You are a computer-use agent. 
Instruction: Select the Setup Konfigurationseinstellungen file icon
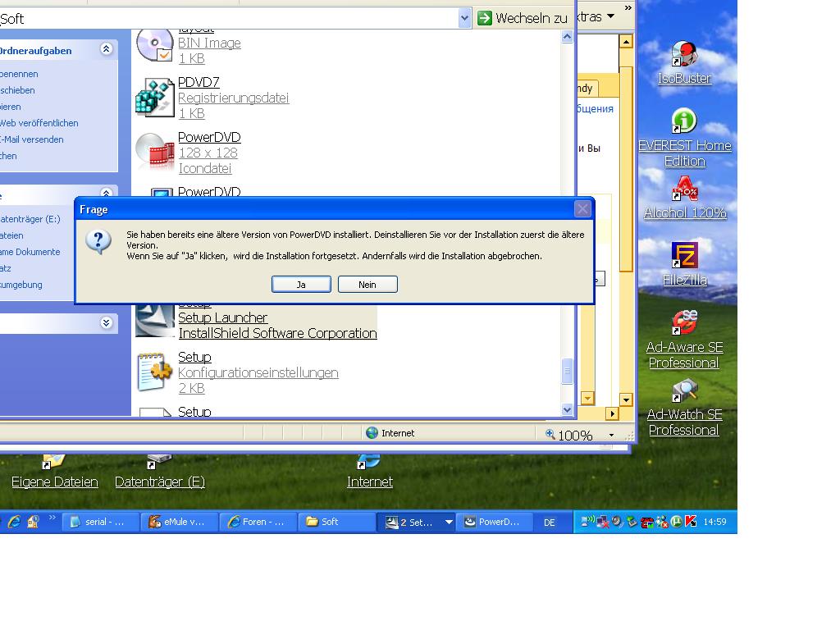pyautogui.click(x=154, y=372)
